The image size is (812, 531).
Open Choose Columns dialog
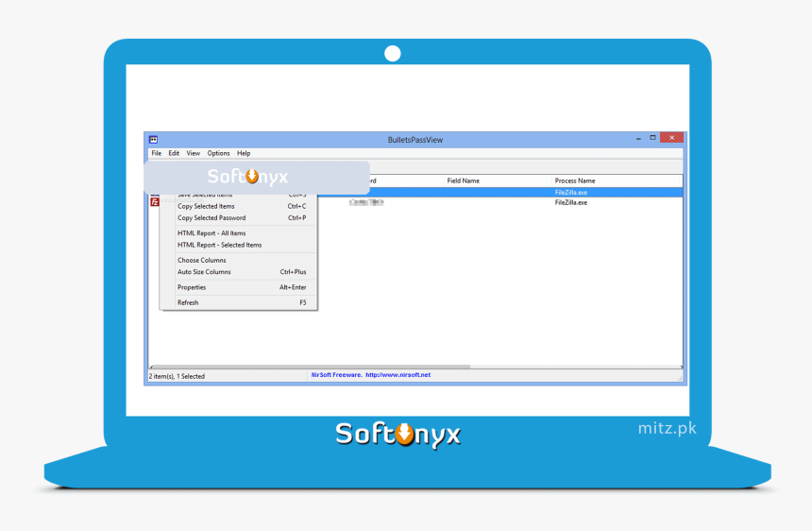coord(239,260)
